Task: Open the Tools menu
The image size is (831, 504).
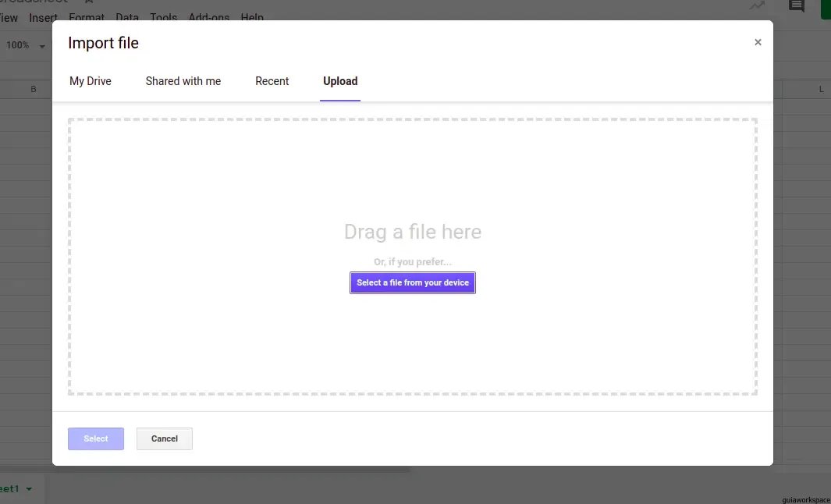Action: 164,17
